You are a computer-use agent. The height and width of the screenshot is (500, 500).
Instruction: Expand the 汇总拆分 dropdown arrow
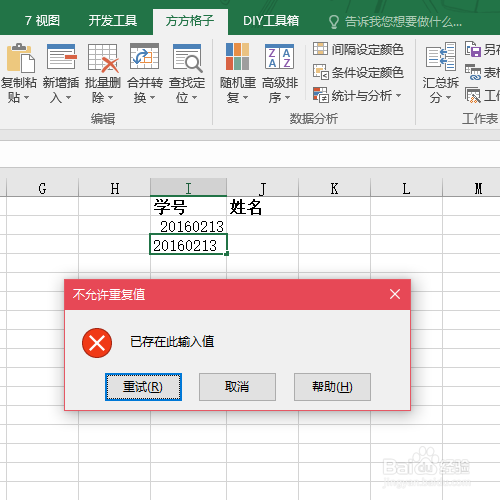(448, 98)
